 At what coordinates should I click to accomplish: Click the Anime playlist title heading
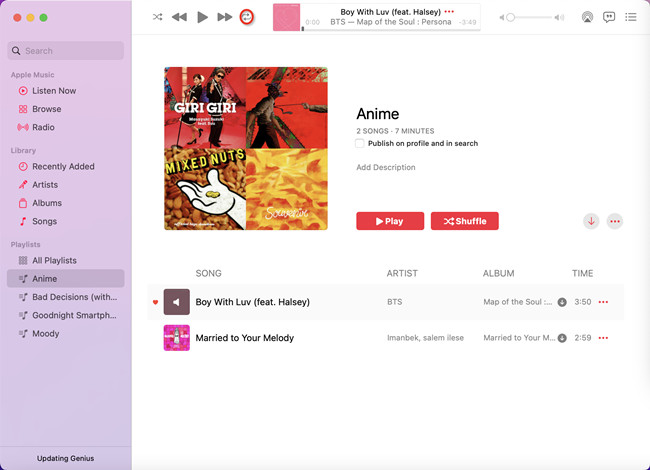(x=378, y=114)
